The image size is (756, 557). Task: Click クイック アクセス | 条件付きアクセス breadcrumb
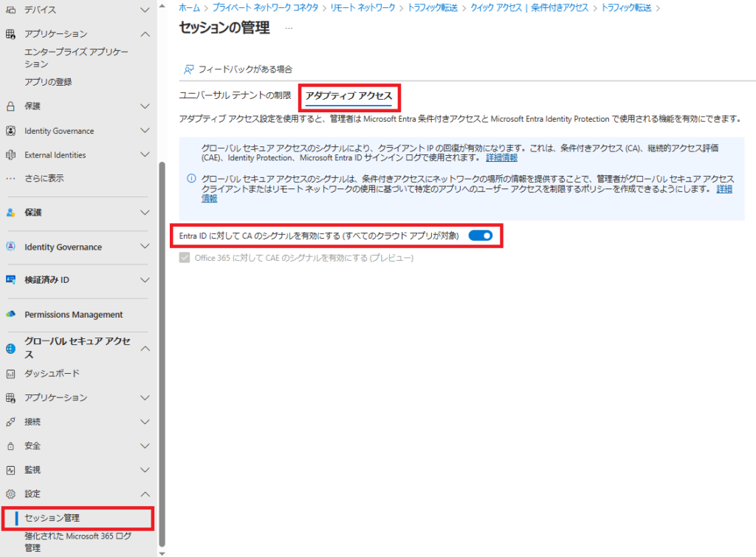click(x=529, y=7)
